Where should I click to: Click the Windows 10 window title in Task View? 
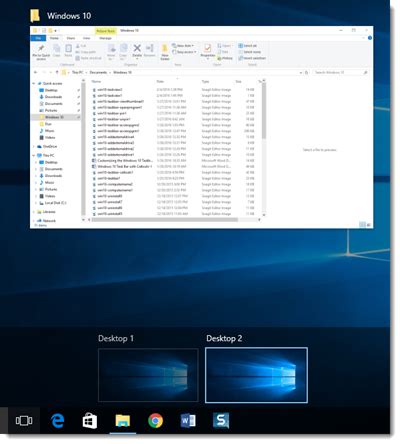click(69, 16)
